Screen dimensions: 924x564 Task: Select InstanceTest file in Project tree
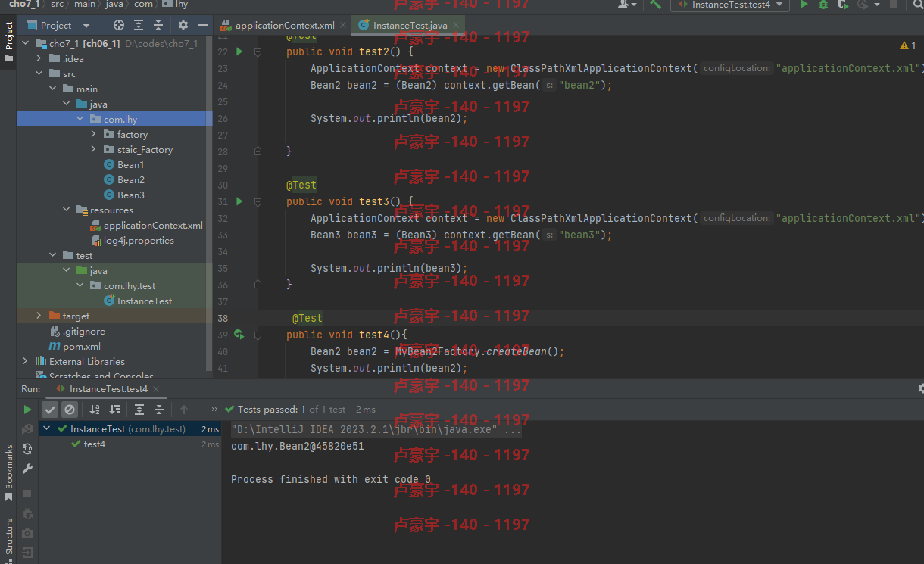tap(138, 301)
